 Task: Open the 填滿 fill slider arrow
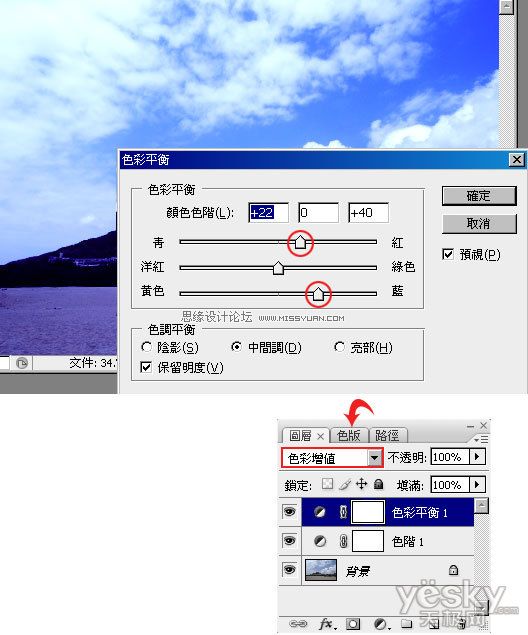tap(477, 484)
